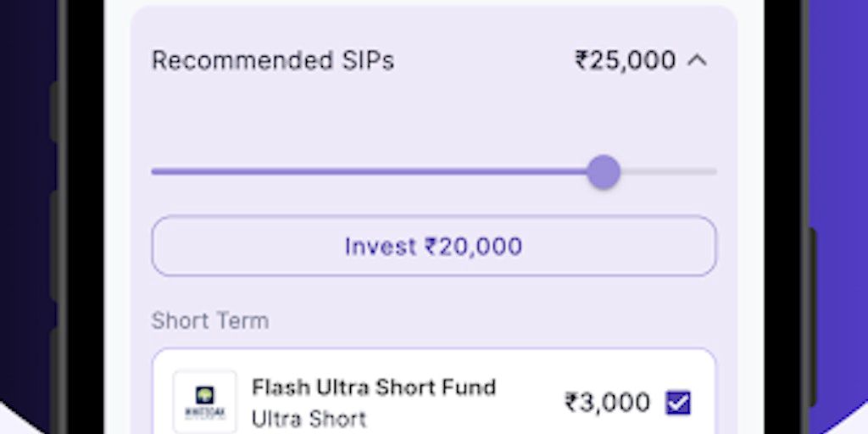
Task: Click the rupee symbol on Invest button
Action: click(431, 247)
